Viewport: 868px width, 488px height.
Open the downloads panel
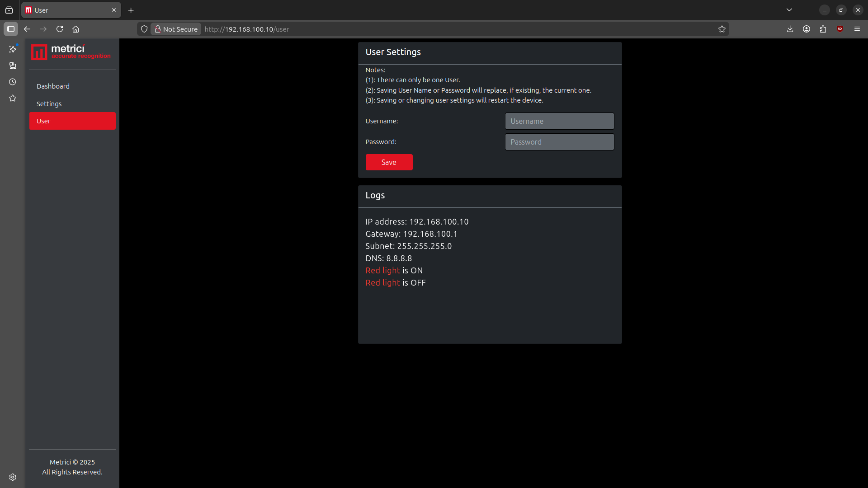point(790,29)
